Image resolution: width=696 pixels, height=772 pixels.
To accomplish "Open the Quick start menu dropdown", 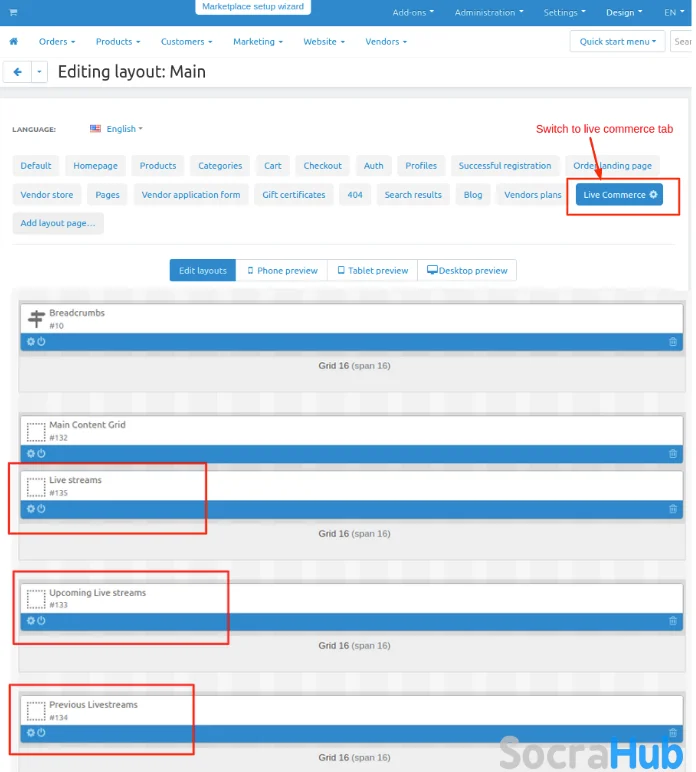I will click(x=617, y=41).
